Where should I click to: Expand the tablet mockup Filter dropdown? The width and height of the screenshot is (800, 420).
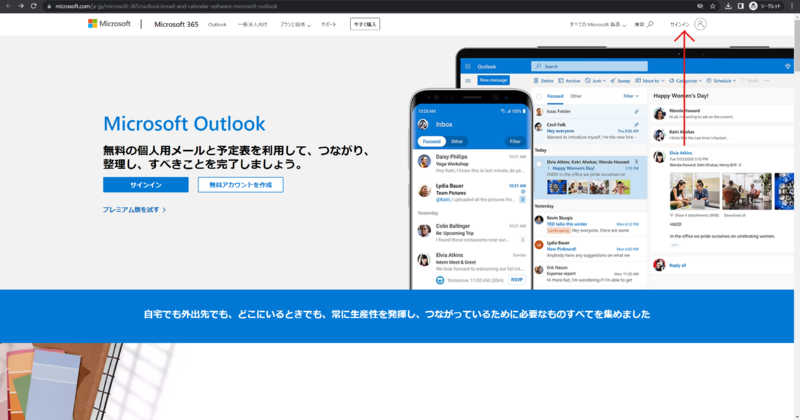[631, 96]
